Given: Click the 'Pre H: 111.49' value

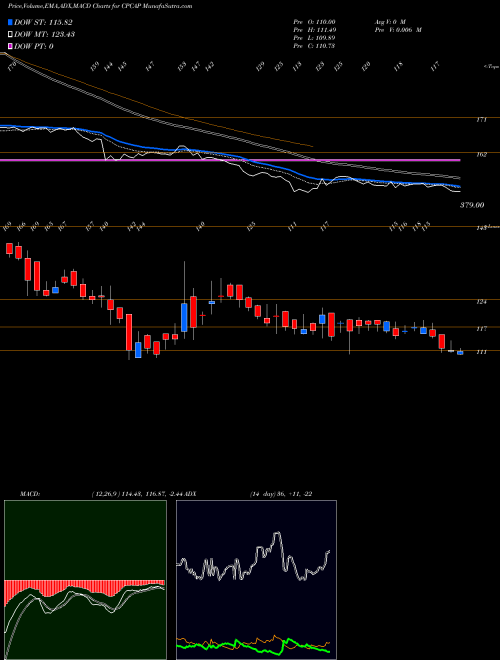Looking at the screenshot, I should pyautogui.click(x=314, y=30).
